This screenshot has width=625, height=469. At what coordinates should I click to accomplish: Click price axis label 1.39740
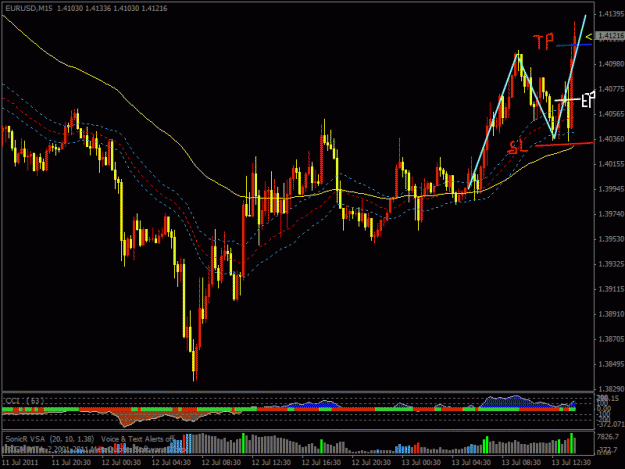tap(611, 214)
